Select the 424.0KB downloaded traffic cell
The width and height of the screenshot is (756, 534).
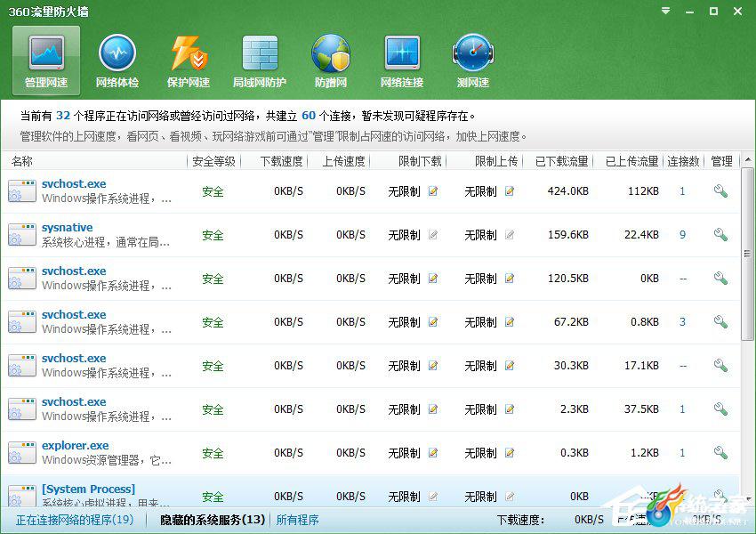click(568, 191)
